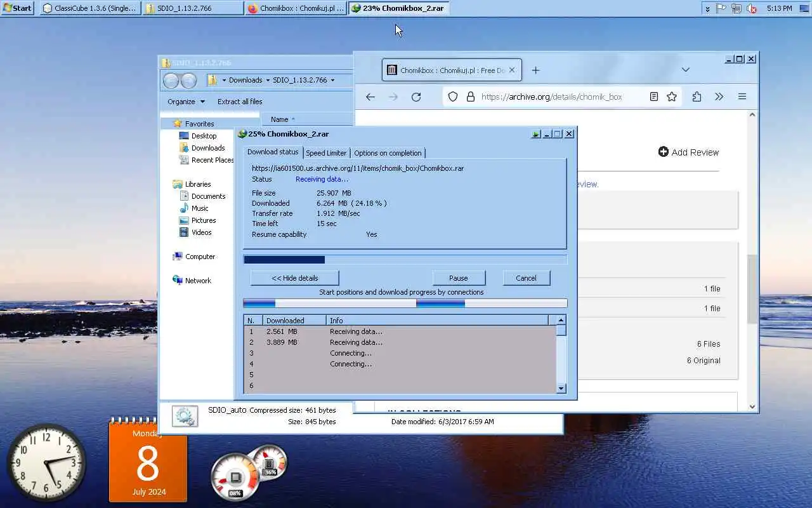Open the Organize menu in Explorer
Screen dimensions: 812x508
[186, 102]
